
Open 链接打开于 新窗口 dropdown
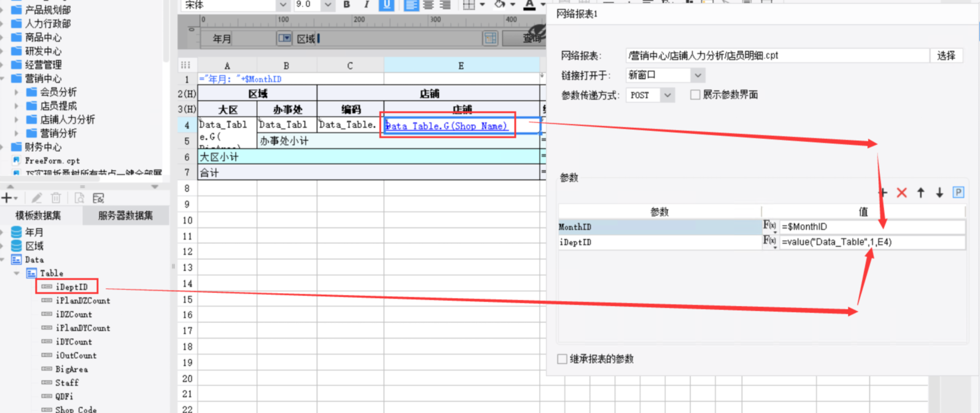point(698,75)
